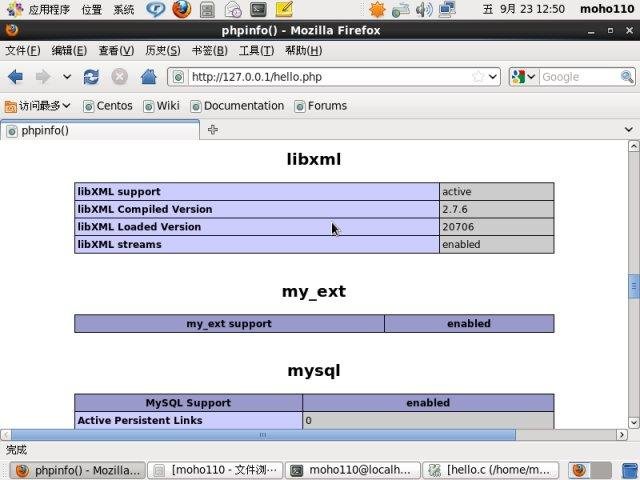
Task: Open a new tab with plus icon
Action: (213, 130)
